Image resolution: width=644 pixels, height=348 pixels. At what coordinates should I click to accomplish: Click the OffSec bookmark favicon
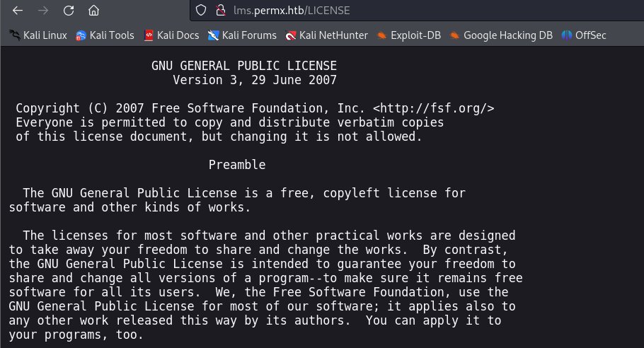pyautogui.click(x=567, y=35)
